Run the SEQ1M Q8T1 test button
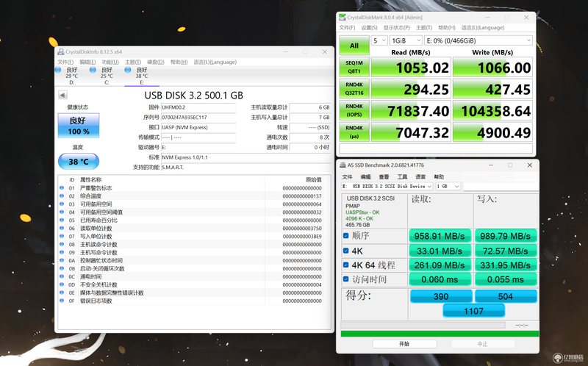 pos(354,67)
